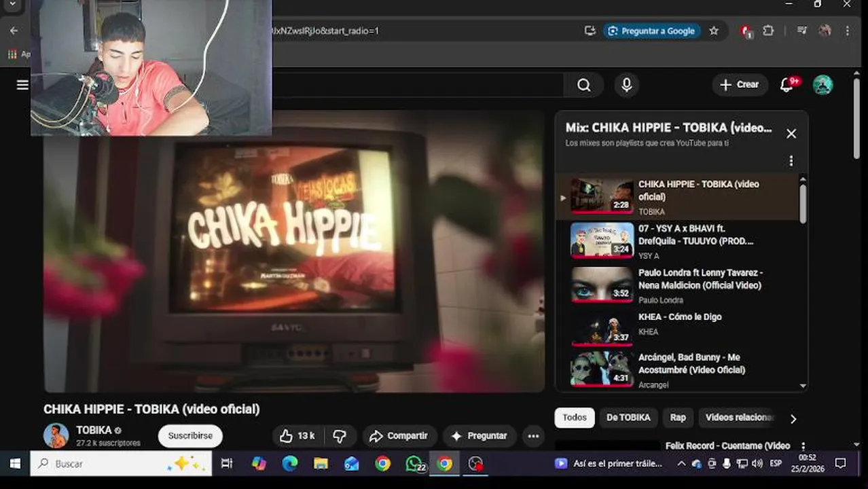Like the video (13 k)

tap(297, 436)
